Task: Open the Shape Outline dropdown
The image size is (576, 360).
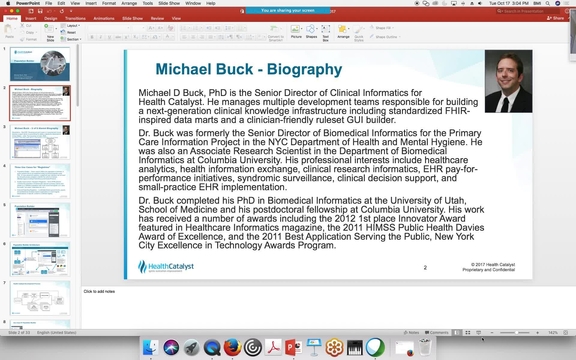Action: (x=385, y=37)
